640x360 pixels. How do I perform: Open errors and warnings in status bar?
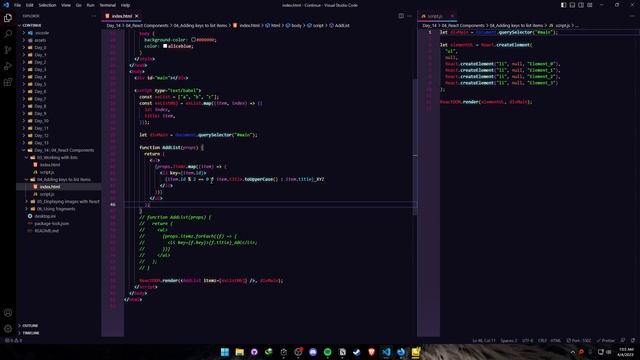(x=13, y=340)
